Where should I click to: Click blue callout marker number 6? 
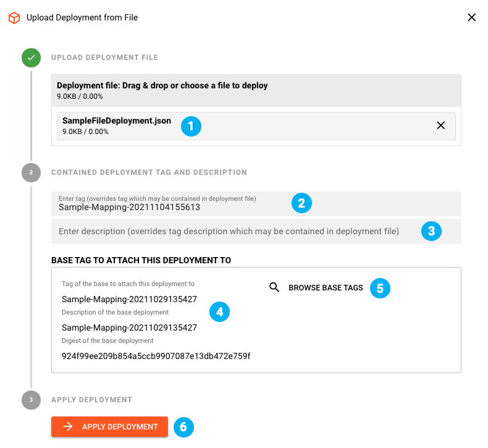[x=183, y=426]
